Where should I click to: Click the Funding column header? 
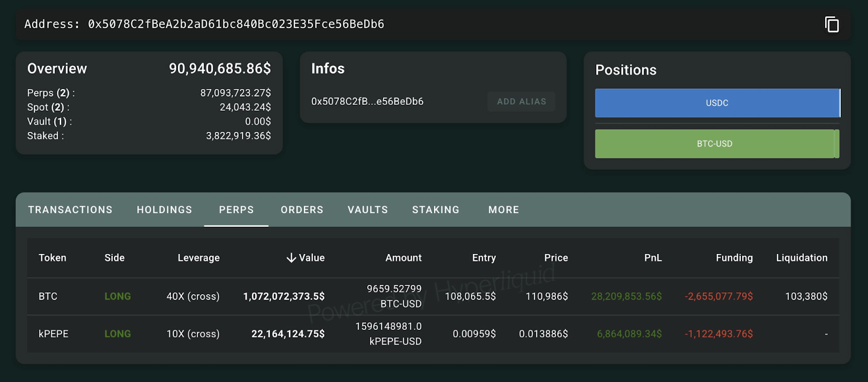(x=734, y=258)
